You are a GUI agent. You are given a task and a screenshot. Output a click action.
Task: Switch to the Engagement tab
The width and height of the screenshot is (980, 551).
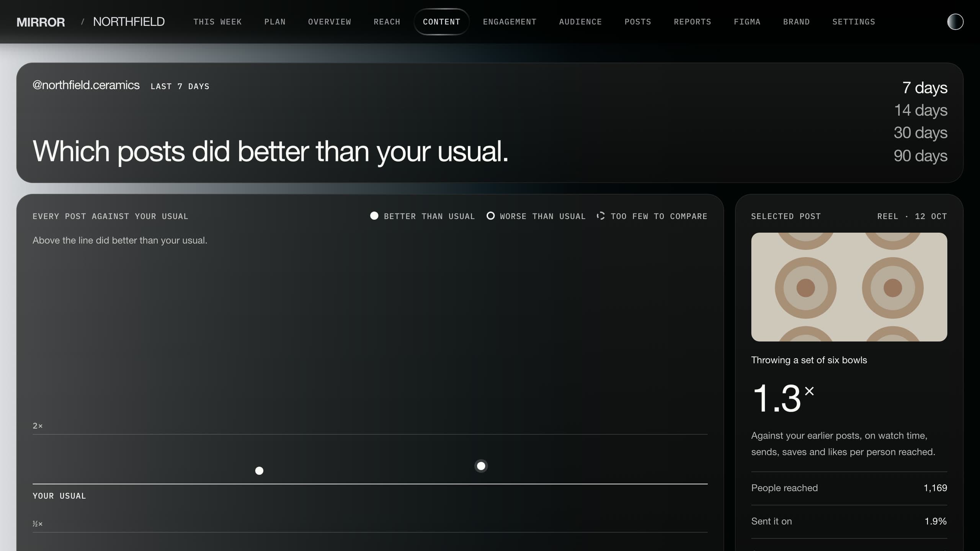click(510, 22)
